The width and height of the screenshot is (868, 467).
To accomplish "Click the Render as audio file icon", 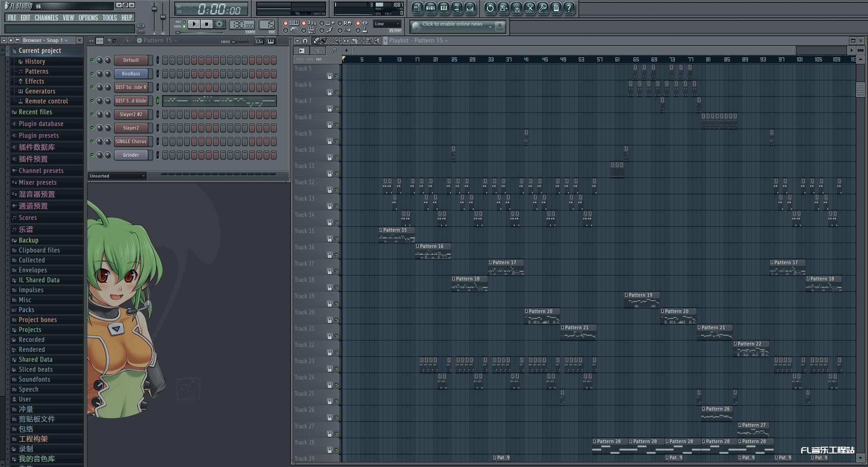I will click(516, 8).
